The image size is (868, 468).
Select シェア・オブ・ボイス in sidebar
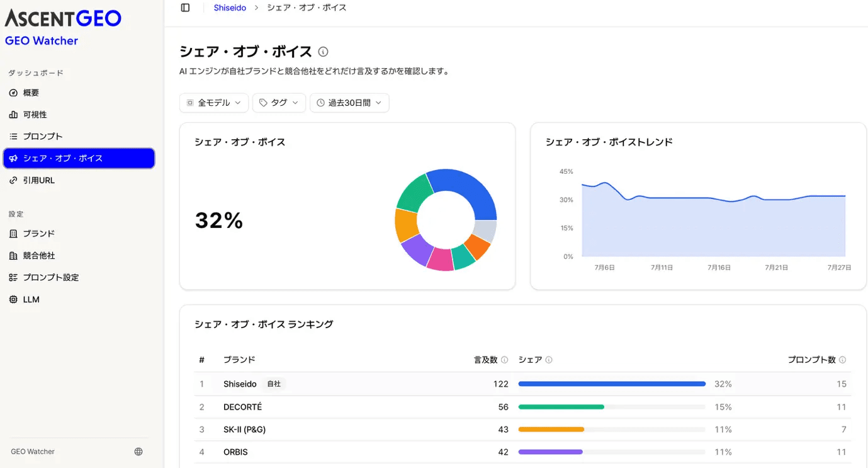(x=79, y=158)
